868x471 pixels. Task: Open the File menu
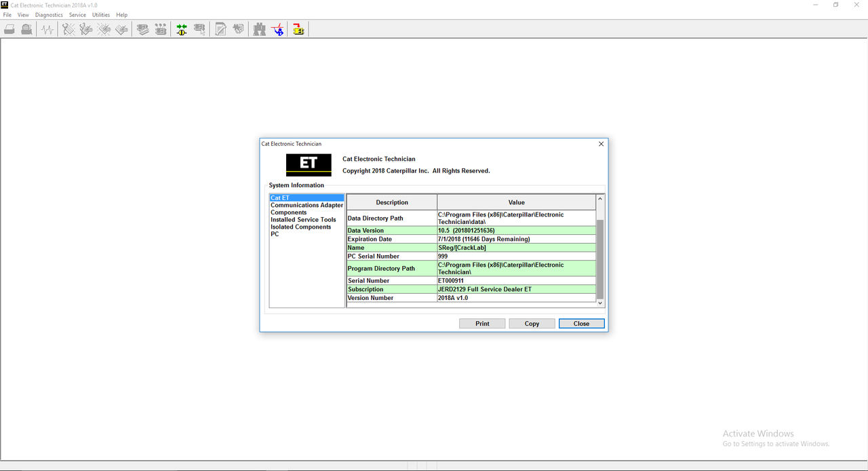pos(7,15)
